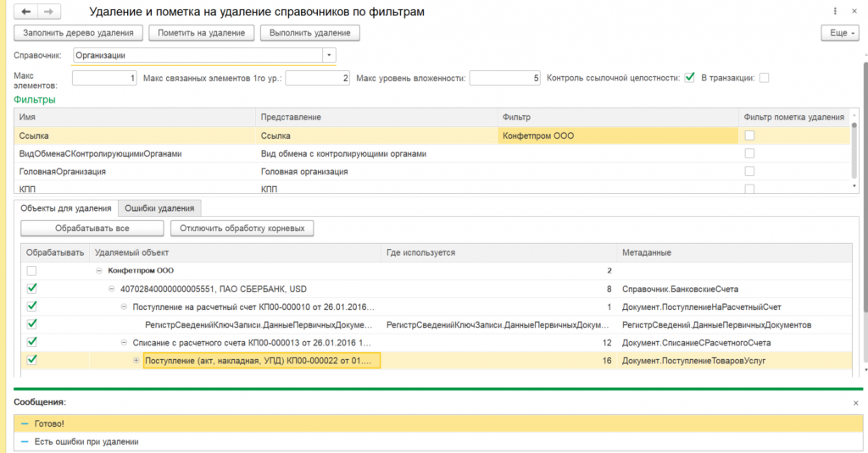The height and width of the screenshot is (453, 868).
Task: Click the Выполнить удаление button
Action: click(310, 32)
